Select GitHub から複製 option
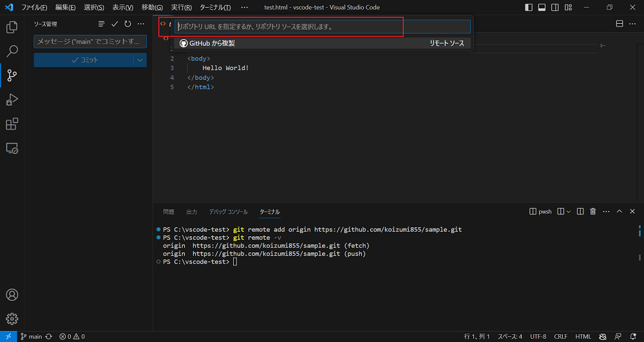 [207, 43]
